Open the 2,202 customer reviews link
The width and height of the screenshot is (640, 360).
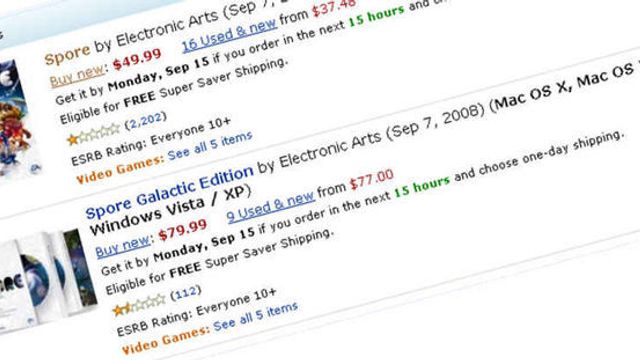coord(146,120)
